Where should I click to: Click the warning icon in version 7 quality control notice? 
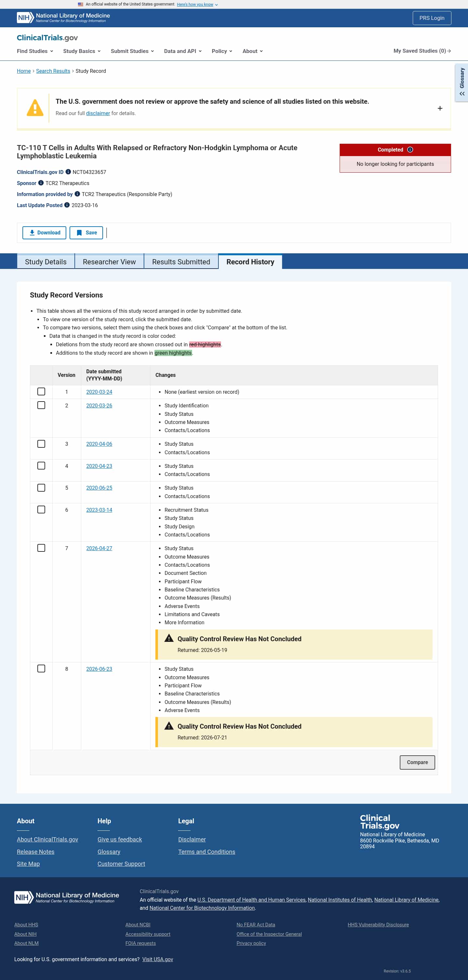tap(169, 638)
